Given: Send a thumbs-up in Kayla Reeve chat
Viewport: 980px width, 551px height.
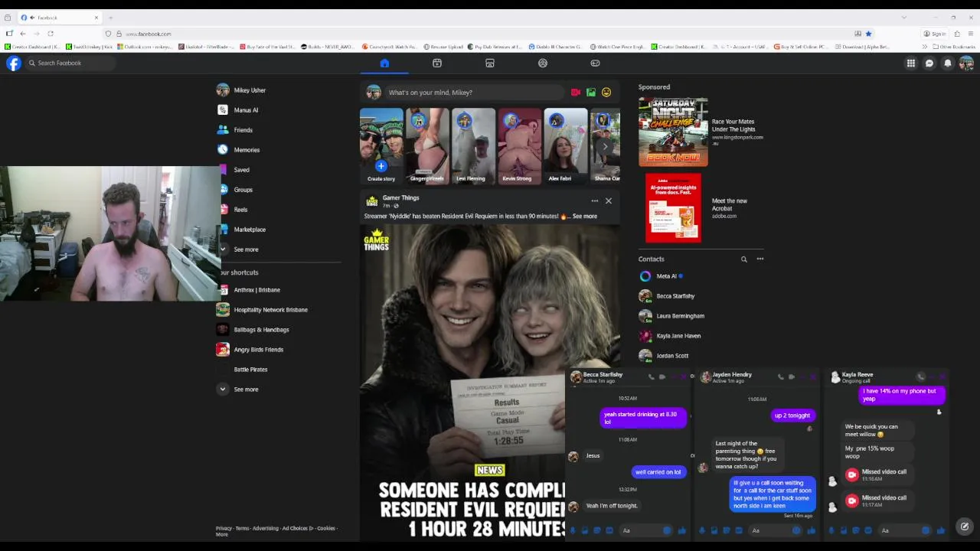Looking at the screenshot, I should tap(940, 530).
